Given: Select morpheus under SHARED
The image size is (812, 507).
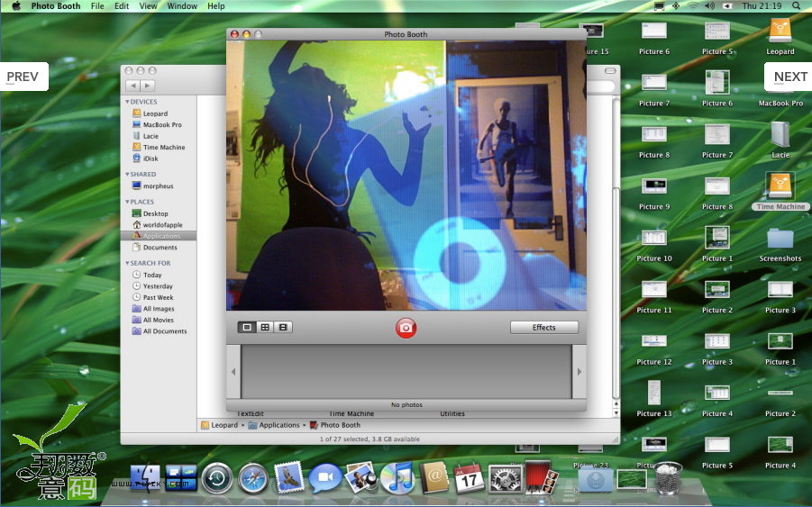Looking at the screenshot, I should (159, 186).
